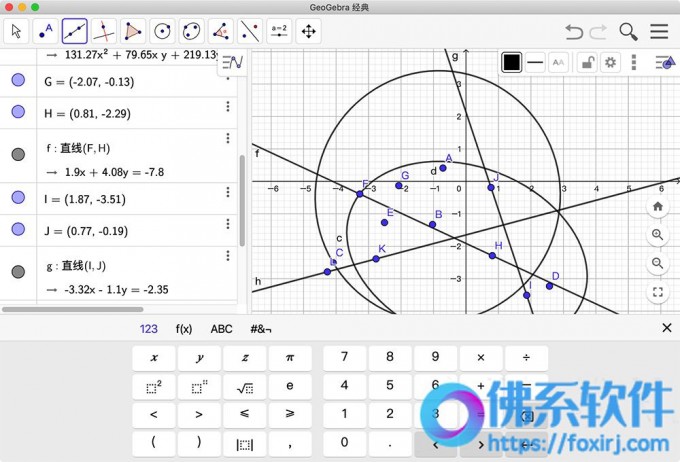Select point B on the graph
Screen dimensions: 680x462
pos(432,224)
